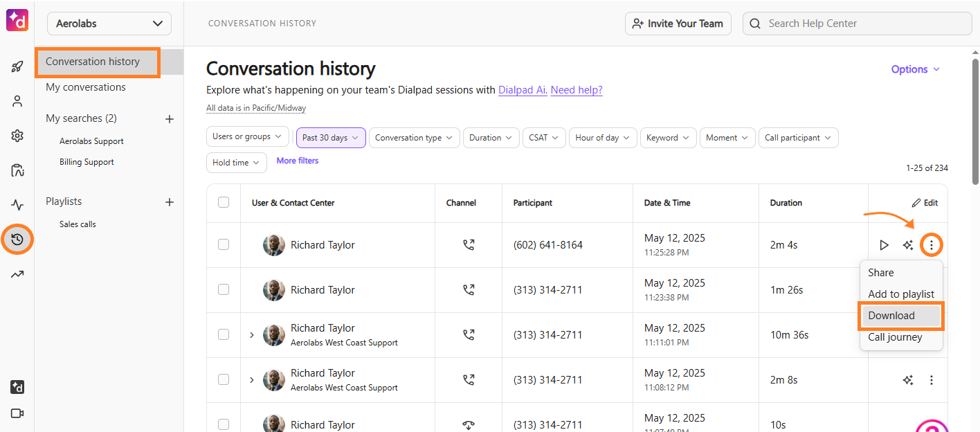Open the Hour of day filter
This screenshot has height=432, width=980.
click(603, 138)
